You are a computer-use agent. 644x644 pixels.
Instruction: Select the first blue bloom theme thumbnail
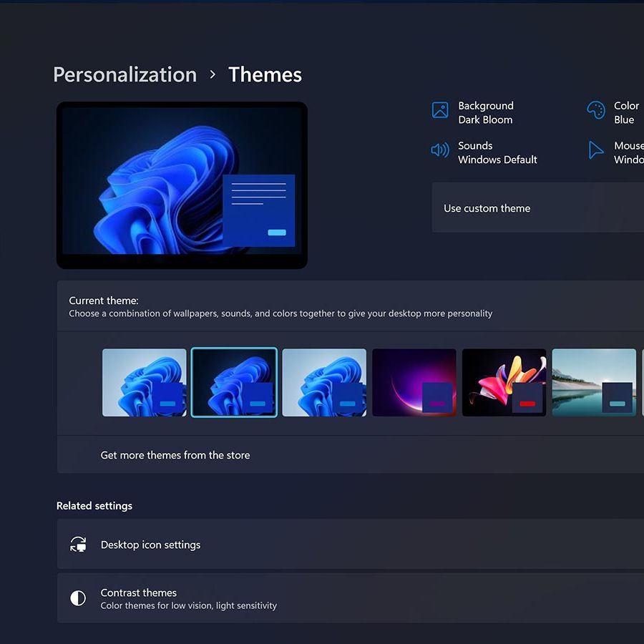144,381
